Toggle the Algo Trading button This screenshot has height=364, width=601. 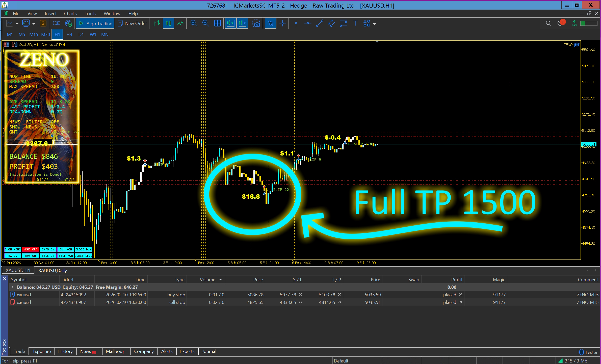(95, 23)
